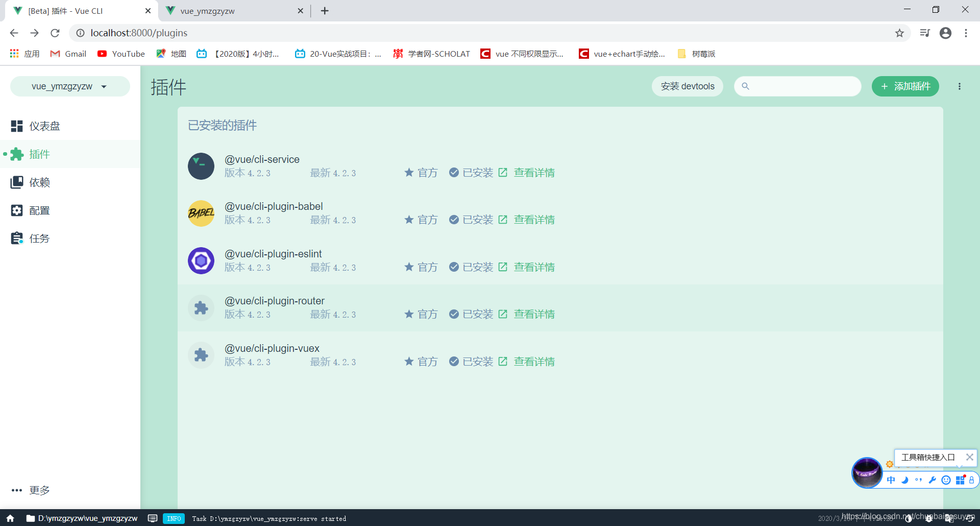Open the vue_ymzgzyzw project dropdown
The width and height of the screenshot is (980, 526).
pos(70,86)
